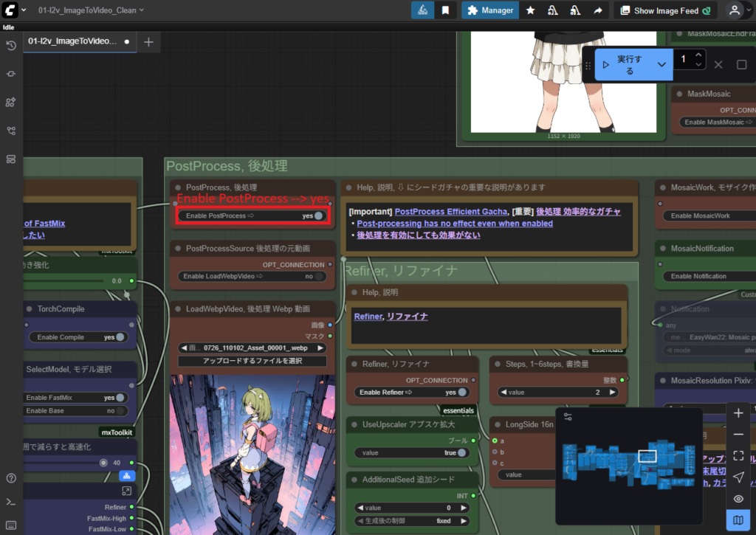Click the minimap overview panel
The height and width of the screenshot is (535, 756).
(629, 468)
